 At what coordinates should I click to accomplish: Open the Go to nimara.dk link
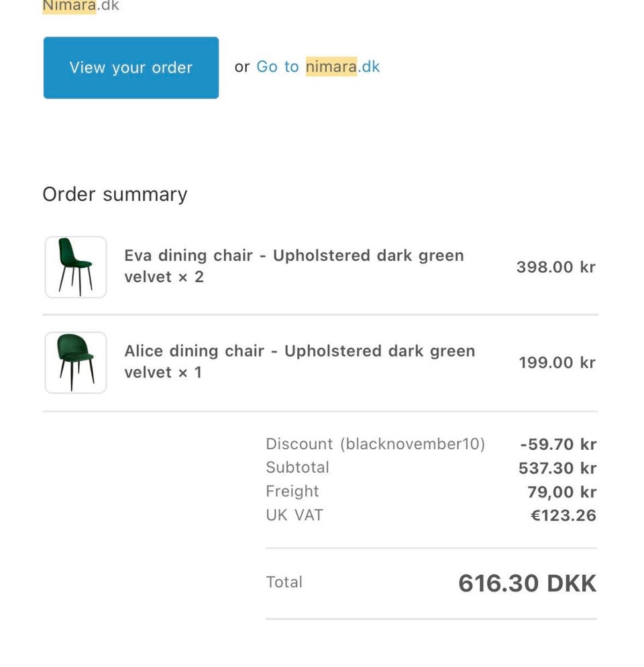click(318, 67)
